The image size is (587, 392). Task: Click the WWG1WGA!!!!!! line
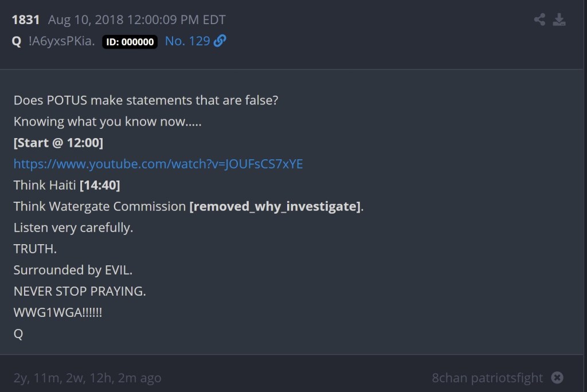pos(58,312)
